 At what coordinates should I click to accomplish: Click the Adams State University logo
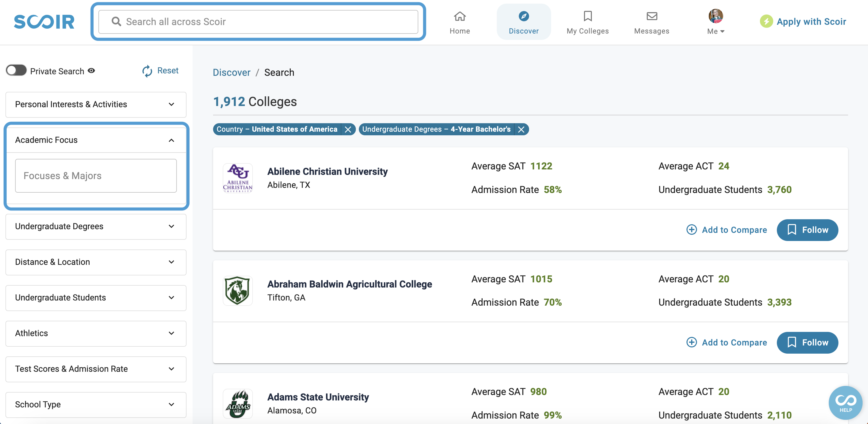(238, 403)
